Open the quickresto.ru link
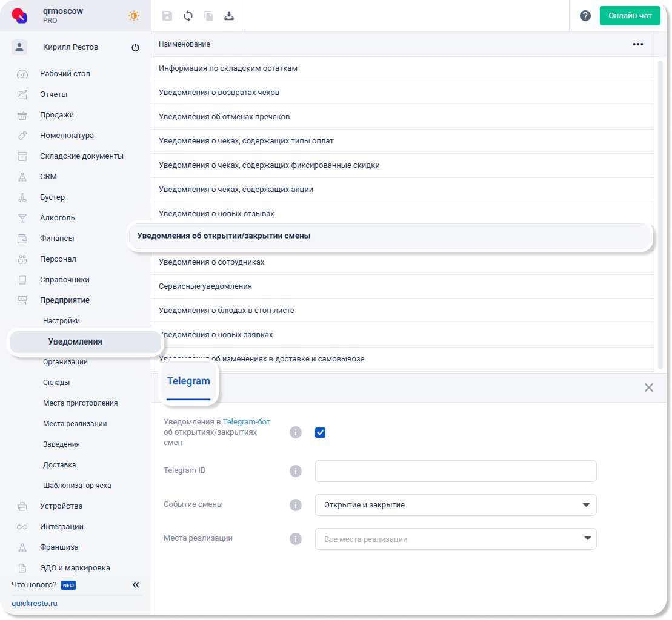The width and height of the screenshot is (672, 620). point(35,604)
